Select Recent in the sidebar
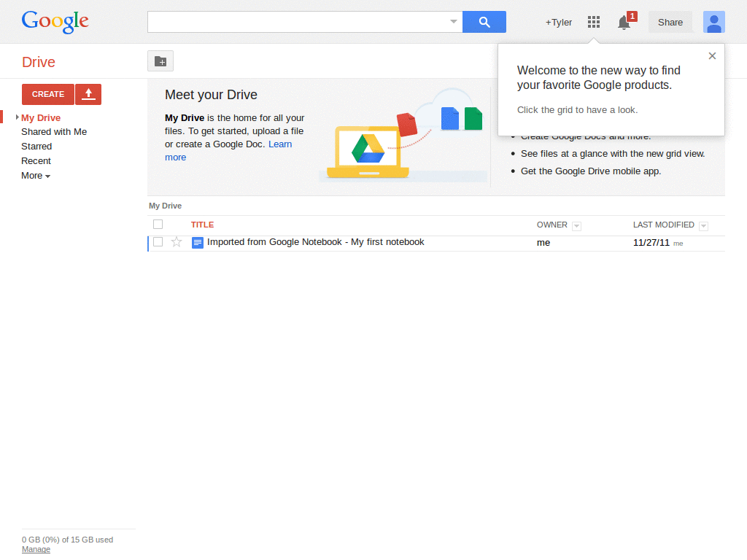This screenshot has height=560, width=747. pyautogui.click(x=36, y=160)
